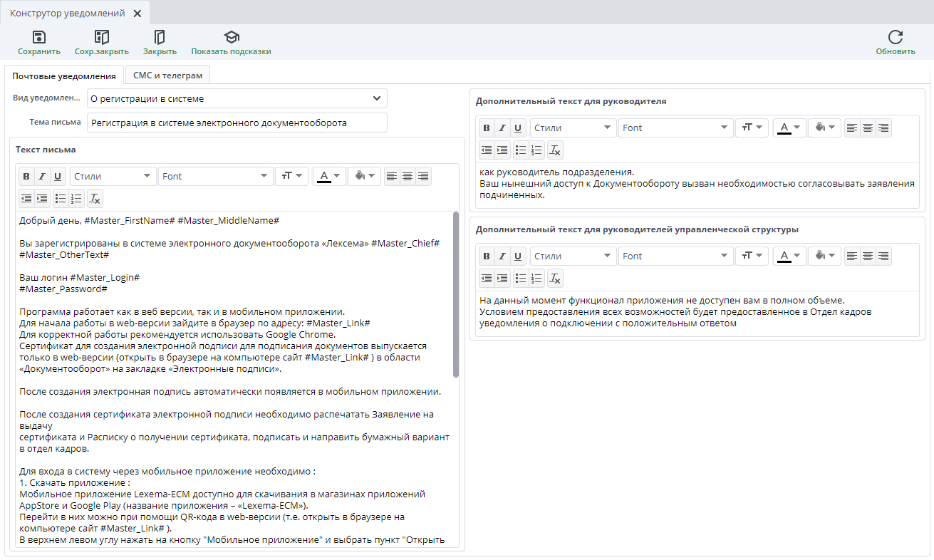Toggle italic in управленческой структуры editor
Screen dimensions: 934x560
[x=502, y=256]
